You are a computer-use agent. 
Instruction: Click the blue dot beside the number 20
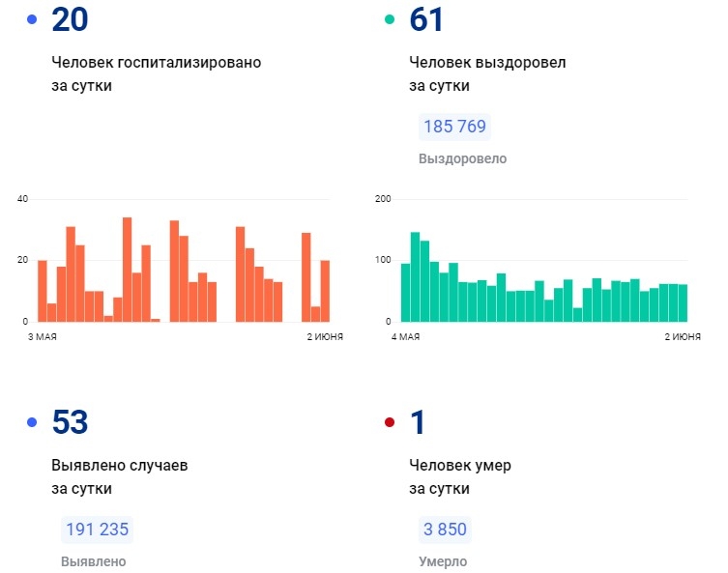tap(33, 19)
